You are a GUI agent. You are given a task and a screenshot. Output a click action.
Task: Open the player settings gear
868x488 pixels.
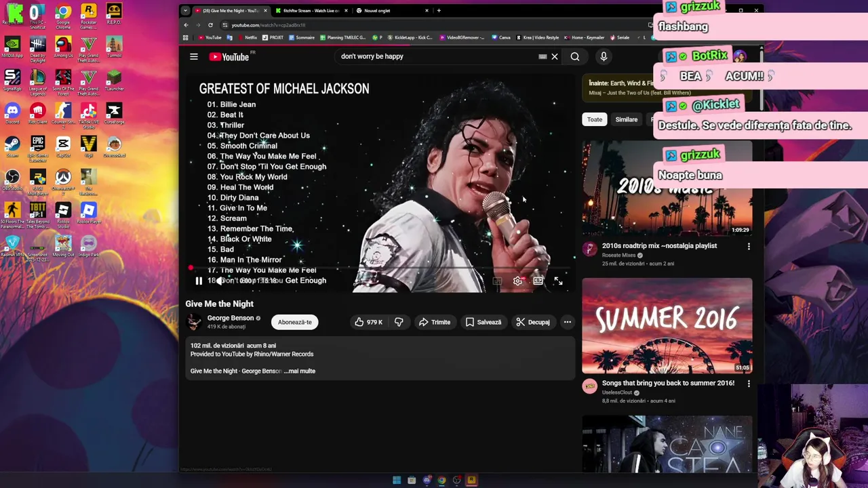tap(517, 281)
